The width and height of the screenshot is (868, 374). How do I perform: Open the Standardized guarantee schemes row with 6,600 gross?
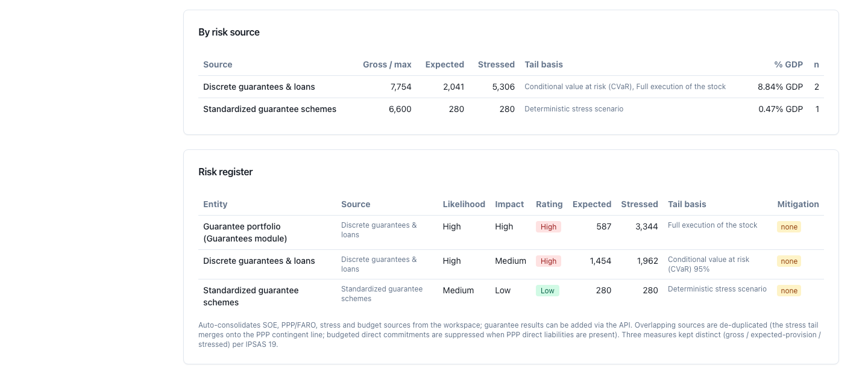click(511, 109)
